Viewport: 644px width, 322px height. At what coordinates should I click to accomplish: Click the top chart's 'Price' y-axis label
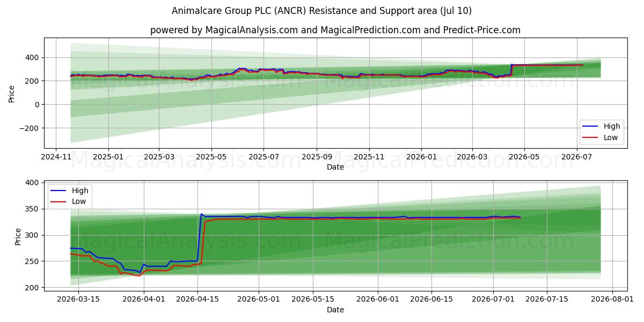tap(12, 93)
